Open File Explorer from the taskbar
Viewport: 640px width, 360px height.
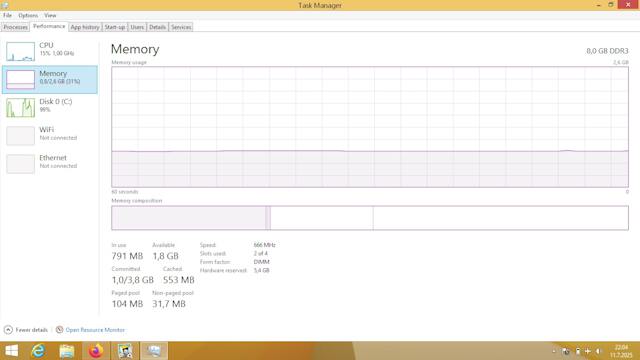(x=67, y=351)
